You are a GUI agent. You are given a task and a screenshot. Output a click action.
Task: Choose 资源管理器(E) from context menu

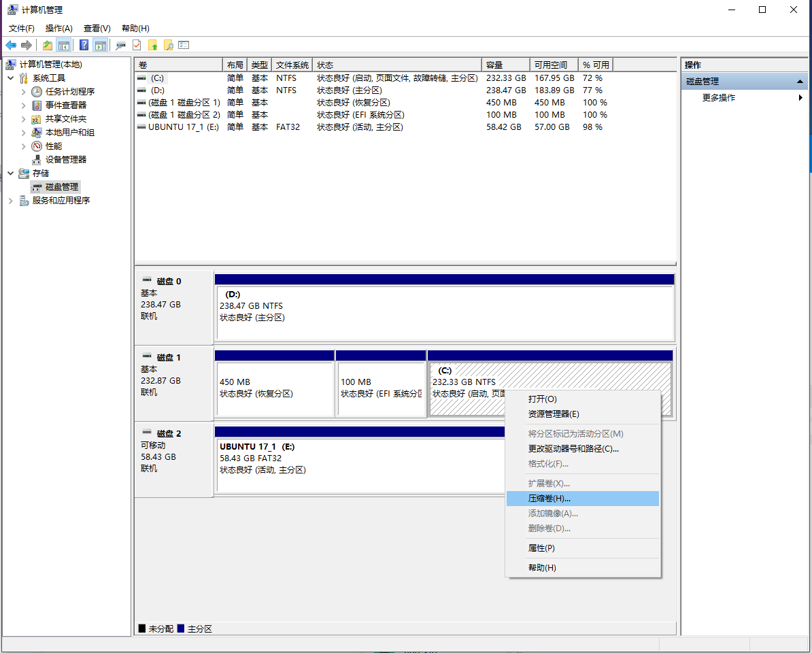click(583, 414)
